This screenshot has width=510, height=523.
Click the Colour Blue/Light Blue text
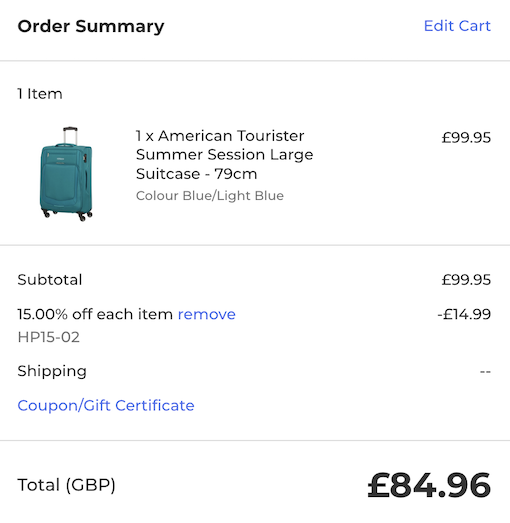click(x=210, y=196)
